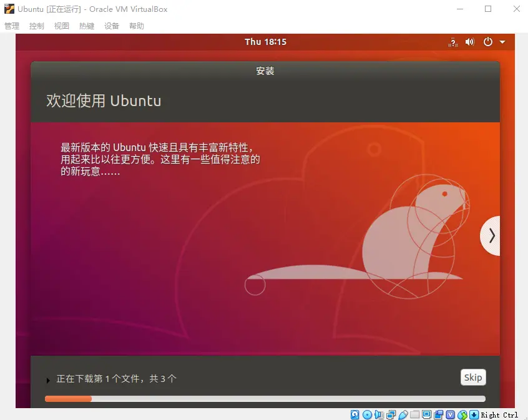Click the 安装 window title
This screenshot has height=420, width=528.
[x=265, y=71]
